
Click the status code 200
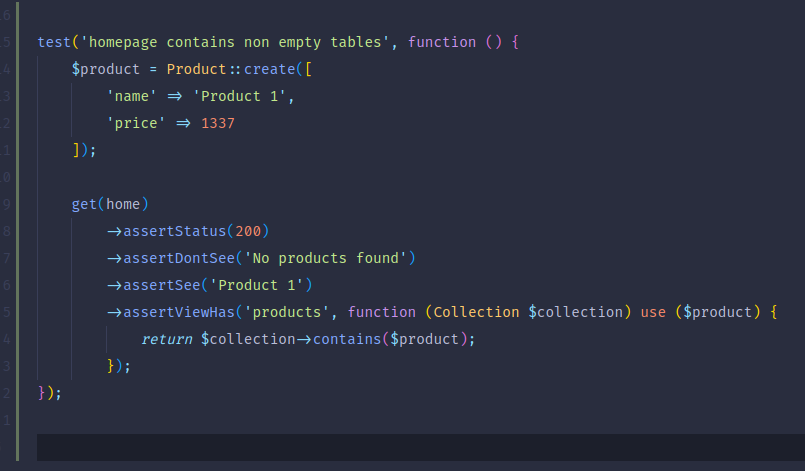248,231
